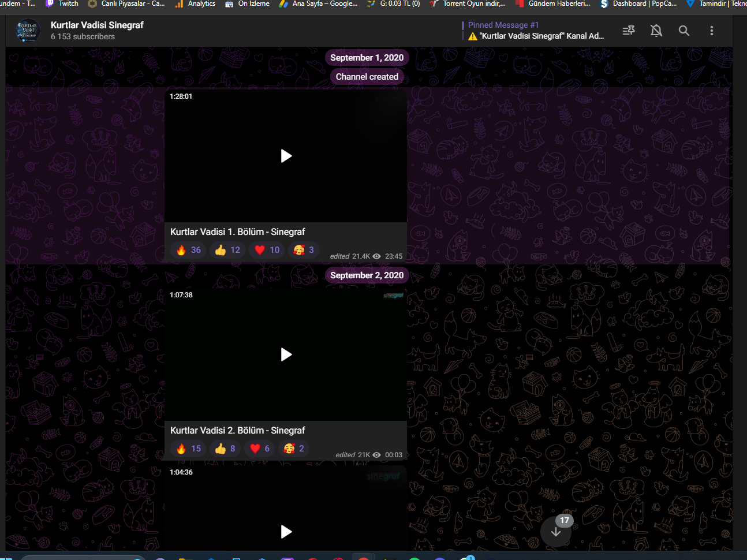The height and width of the screenshot is (560, 747).
Task: Play the Kurtlar Vadisi 1. Bölüm video
Action: click(286, 156)
